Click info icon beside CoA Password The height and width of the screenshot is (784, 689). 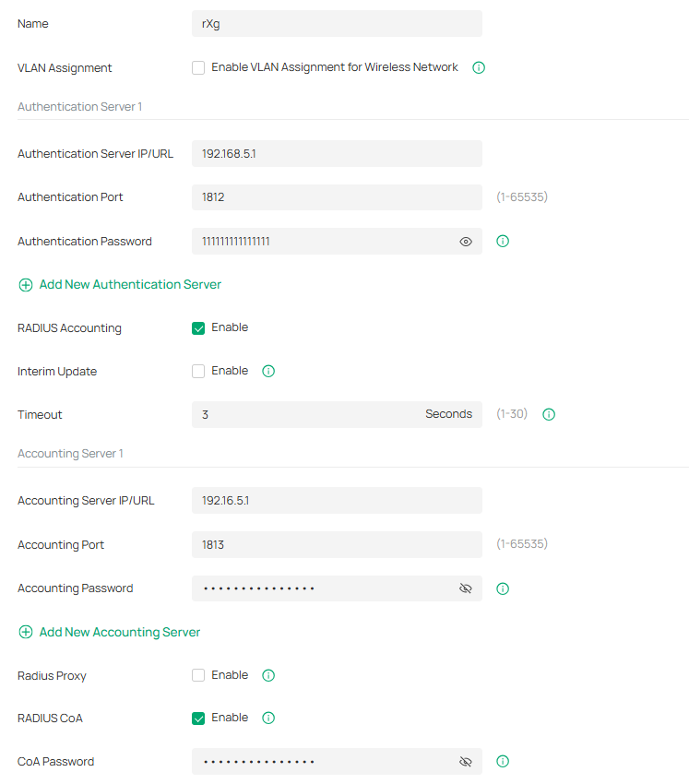(x=503, y=762)
